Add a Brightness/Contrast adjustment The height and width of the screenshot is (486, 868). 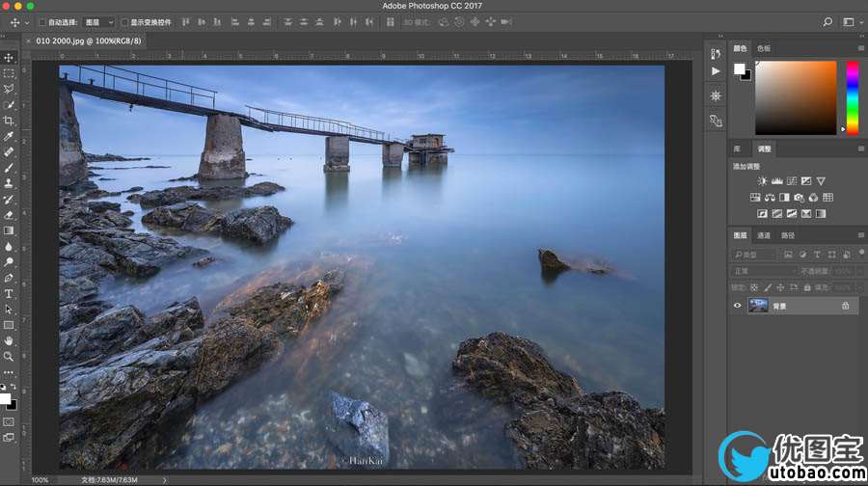tap(762, 181)
